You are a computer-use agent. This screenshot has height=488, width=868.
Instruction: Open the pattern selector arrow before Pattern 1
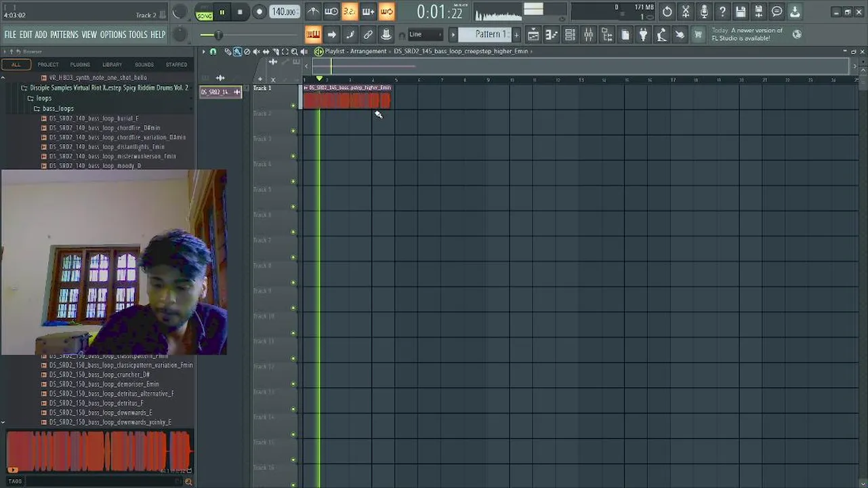click(453, 35)
